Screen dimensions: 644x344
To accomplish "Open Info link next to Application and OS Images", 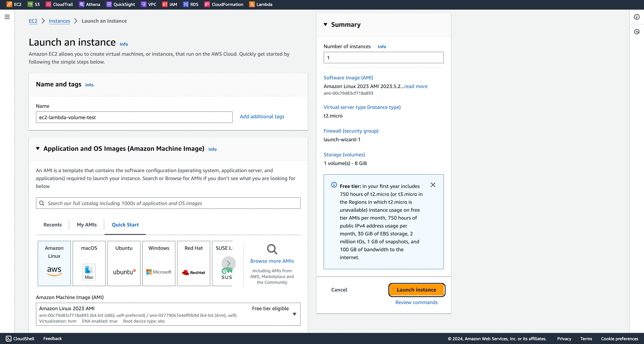I will pyautogui.click(x=213, y=149).
